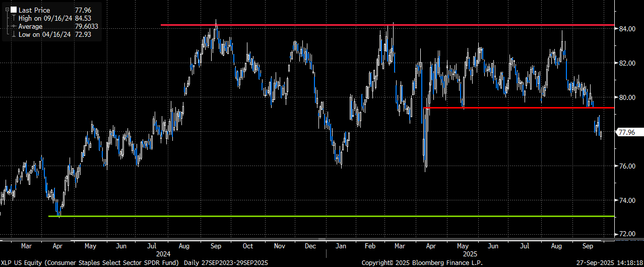Click the 79.6033 average value in legend
644x267 pixels.
(86, 26)
